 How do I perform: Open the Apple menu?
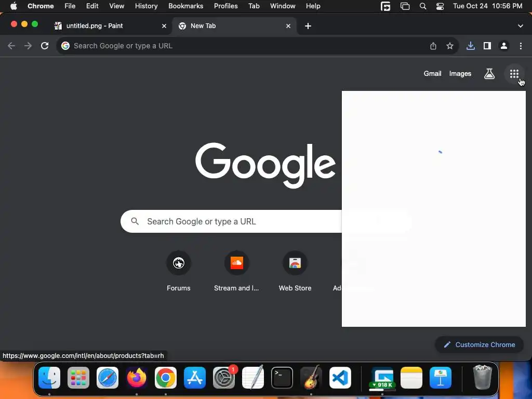pyautogui.click(x=14, y=6)
